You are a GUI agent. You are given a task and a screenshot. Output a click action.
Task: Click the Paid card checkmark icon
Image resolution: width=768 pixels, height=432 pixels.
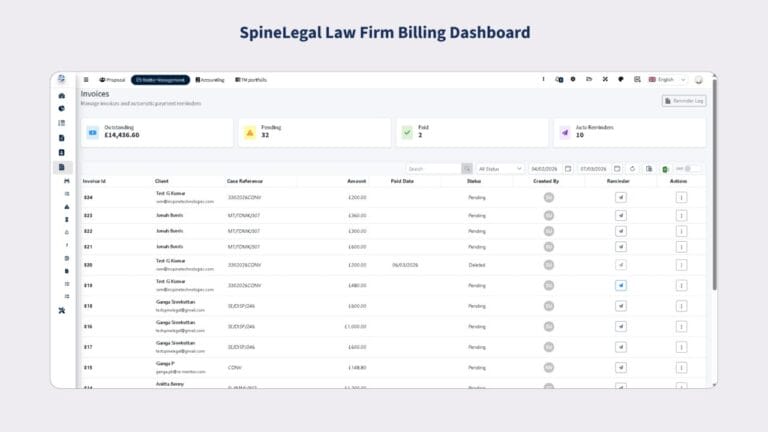click(407, 133)
